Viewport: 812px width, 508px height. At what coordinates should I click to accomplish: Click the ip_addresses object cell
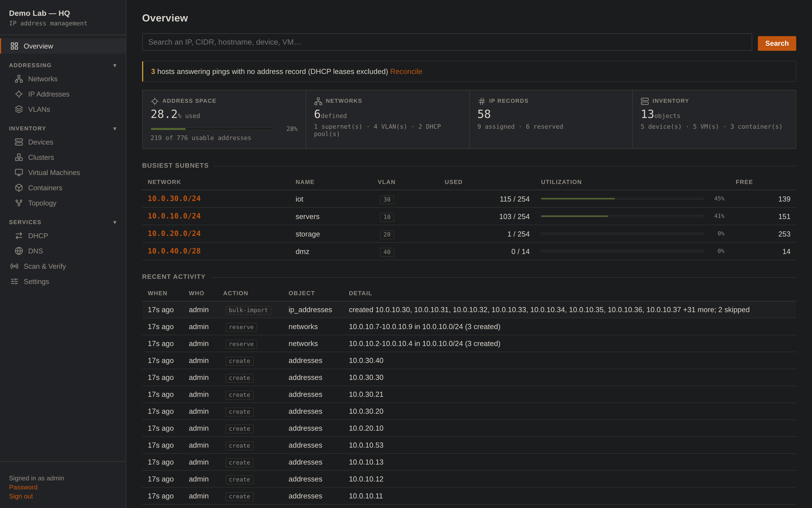click(x=310, y=310)
